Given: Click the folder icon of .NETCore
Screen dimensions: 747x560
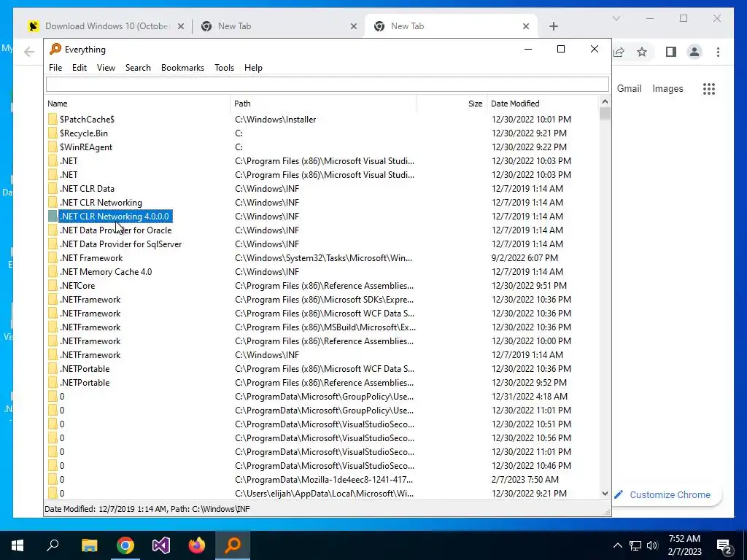Looking at the screenshot, I should coord(53,285).
